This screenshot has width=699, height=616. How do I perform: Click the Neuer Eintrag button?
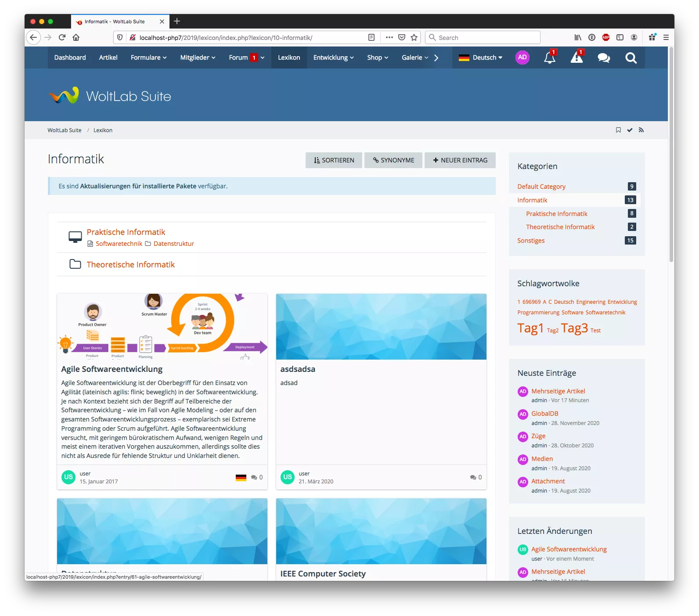pos(460,160)
